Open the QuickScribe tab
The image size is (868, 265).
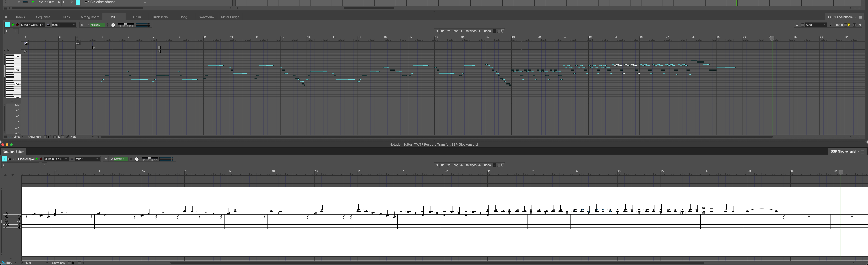pos(160,17)
